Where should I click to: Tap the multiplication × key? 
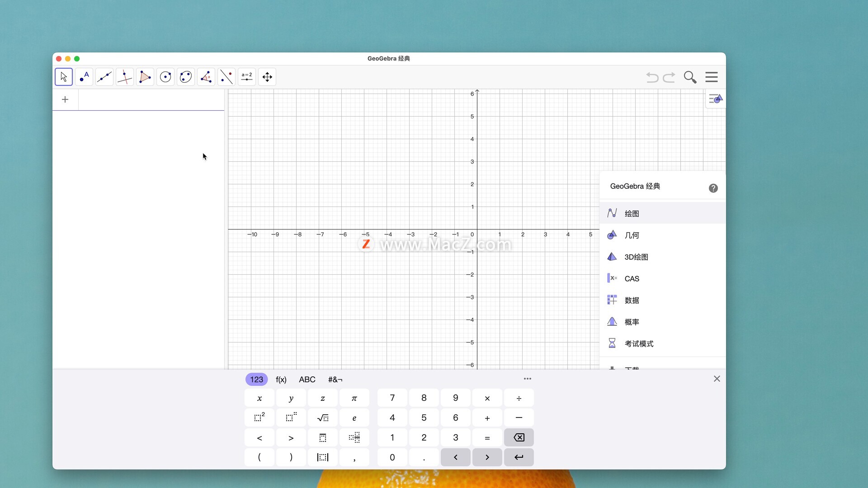(487, 398)
